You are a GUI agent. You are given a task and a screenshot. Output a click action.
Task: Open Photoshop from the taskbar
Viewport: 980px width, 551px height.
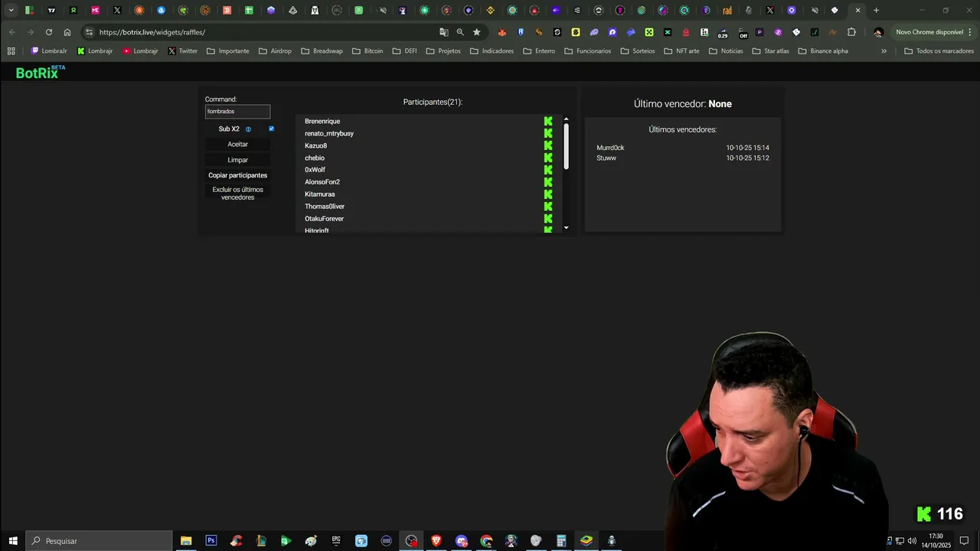[211, 541]
